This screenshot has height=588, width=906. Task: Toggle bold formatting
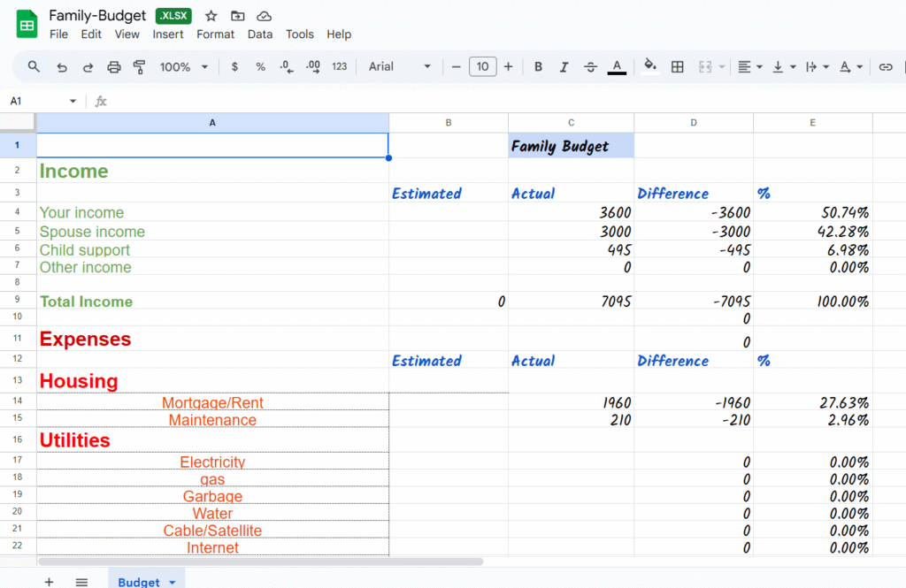(539, 67)
